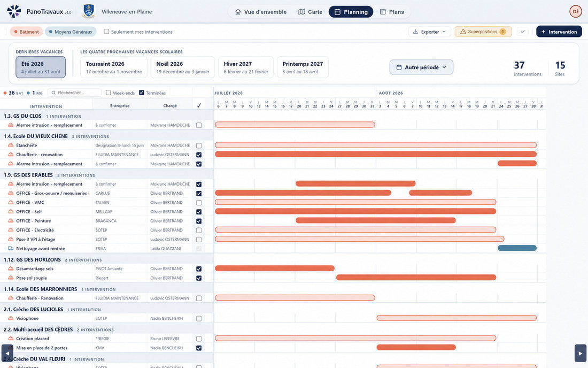This screenshot has height=368, width=588.
Task: Select the Toussaint 2026 vacation period
Action: click(x=114, y=67)
